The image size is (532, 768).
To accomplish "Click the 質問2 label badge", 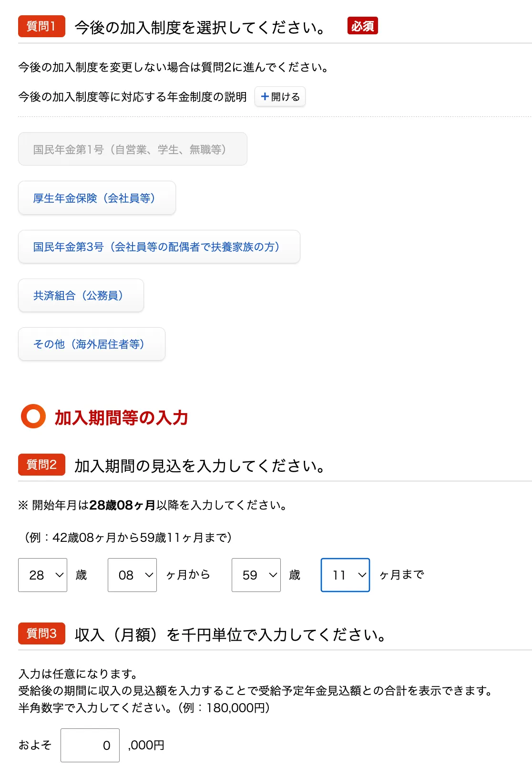I will point(41,465).
